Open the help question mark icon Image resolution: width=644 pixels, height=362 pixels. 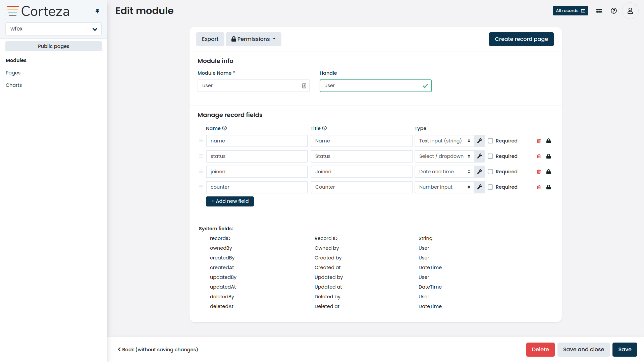tap(614, 11)
